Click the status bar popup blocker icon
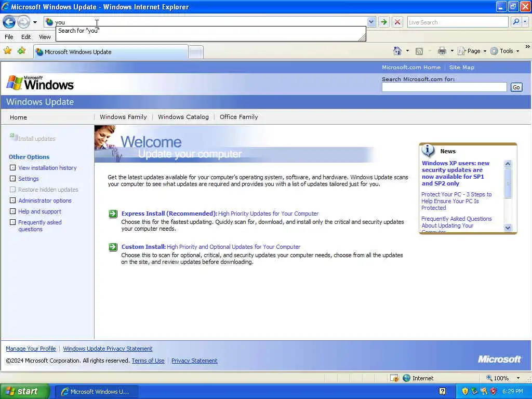The height and width of the screenshot is (399, 532). pos(394,378)
